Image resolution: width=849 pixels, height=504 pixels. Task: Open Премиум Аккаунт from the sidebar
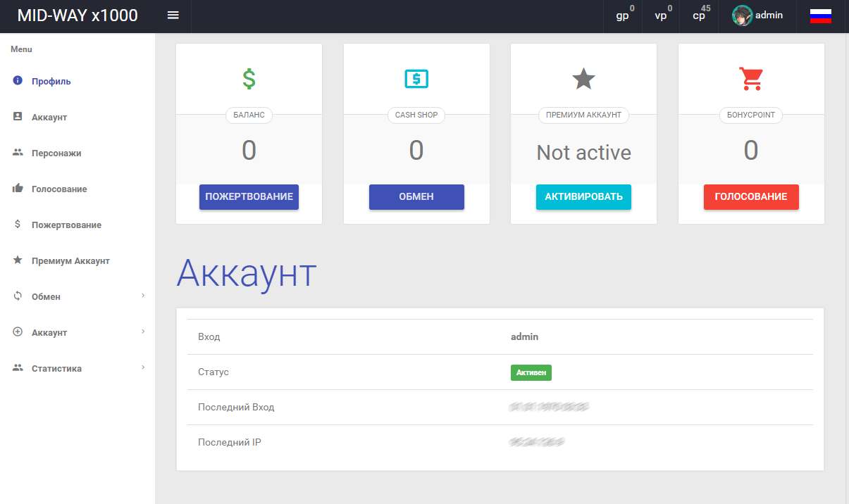point(70,260)
